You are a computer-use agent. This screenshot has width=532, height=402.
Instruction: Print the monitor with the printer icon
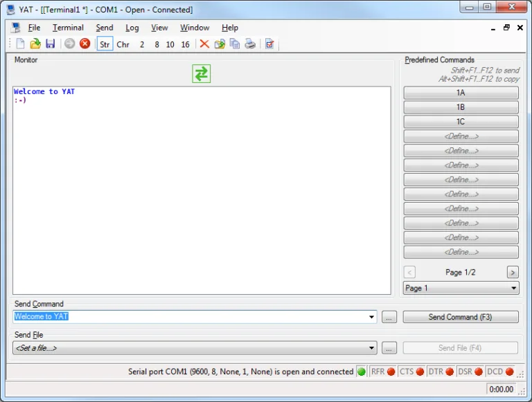pos(250,44)
